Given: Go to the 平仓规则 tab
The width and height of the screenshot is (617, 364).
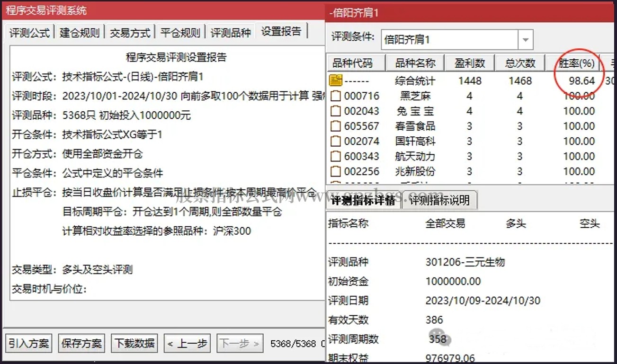Looking at the screenshot, I should [x=180, y=32].
